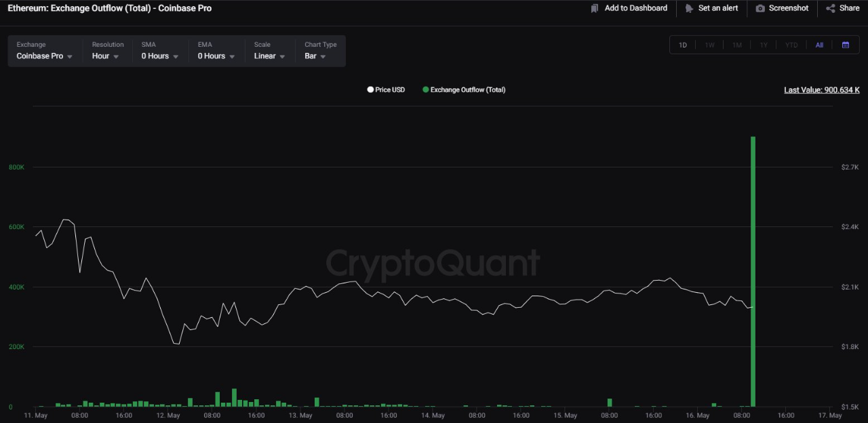Image resolution: width=868 pixels, height=423 pixels.
Task: Click the $2.7K right axis label
Action: click(x=850, y=167)
